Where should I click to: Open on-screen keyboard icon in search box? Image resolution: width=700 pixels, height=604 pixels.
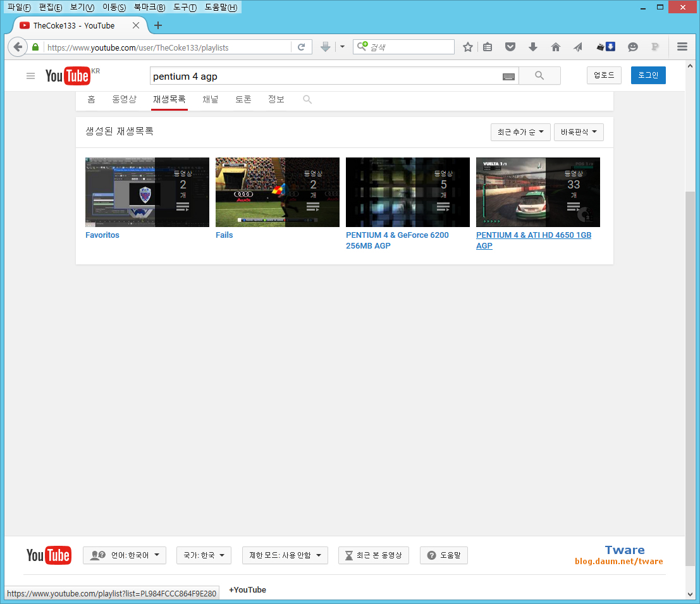pyautogui.click(x=508, y=77)
